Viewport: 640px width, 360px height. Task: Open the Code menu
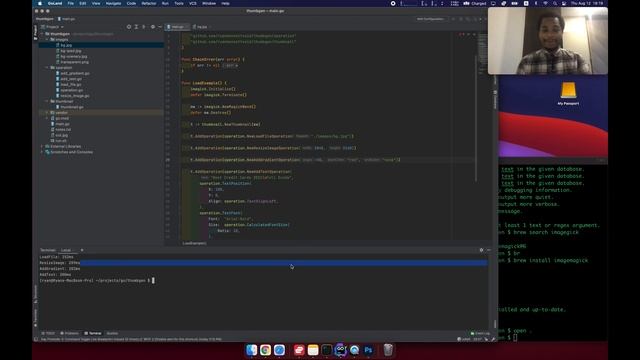(x=131, y=3)
